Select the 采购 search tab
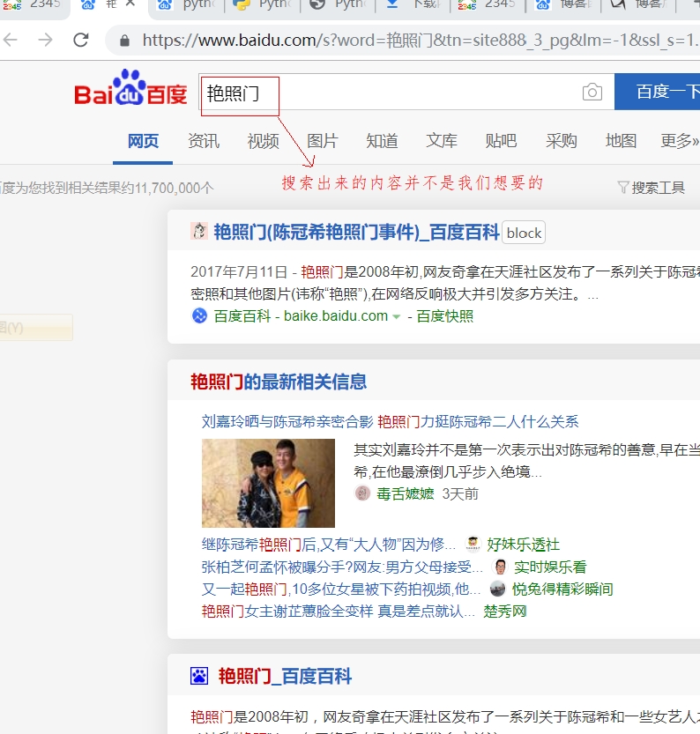 [x=561, y=140]
